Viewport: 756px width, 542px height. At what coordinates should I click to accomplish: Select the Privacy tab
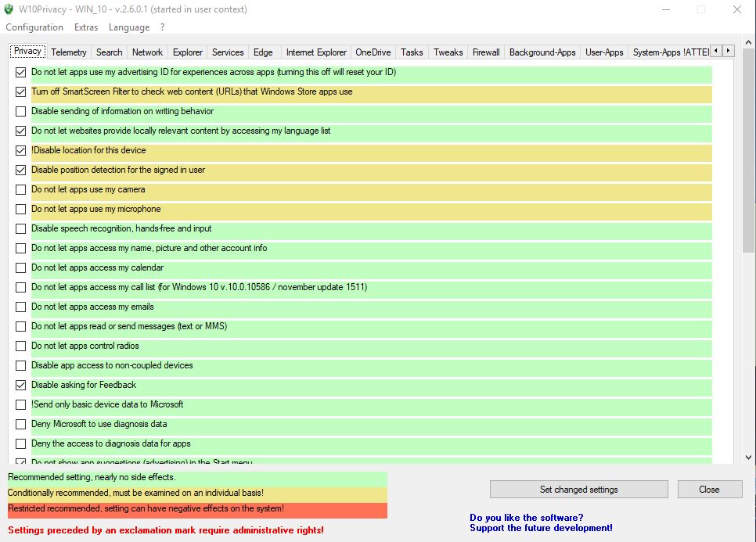(x=27, y=51)
